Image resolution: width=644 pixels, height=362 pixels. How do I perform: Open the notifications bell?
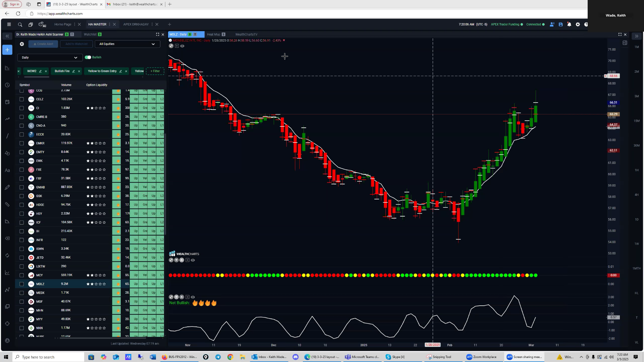569,24
